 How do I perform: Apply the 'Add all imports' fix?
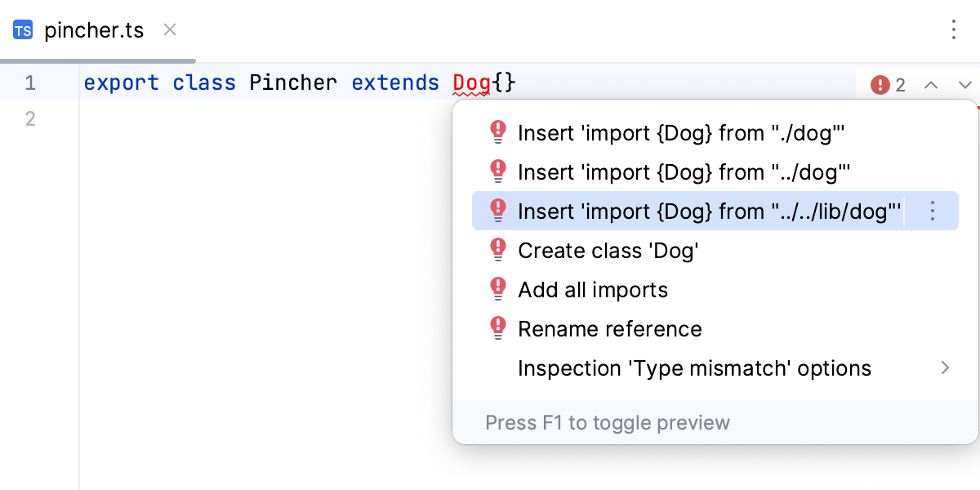pyautogui.click(x=593, y=289)
